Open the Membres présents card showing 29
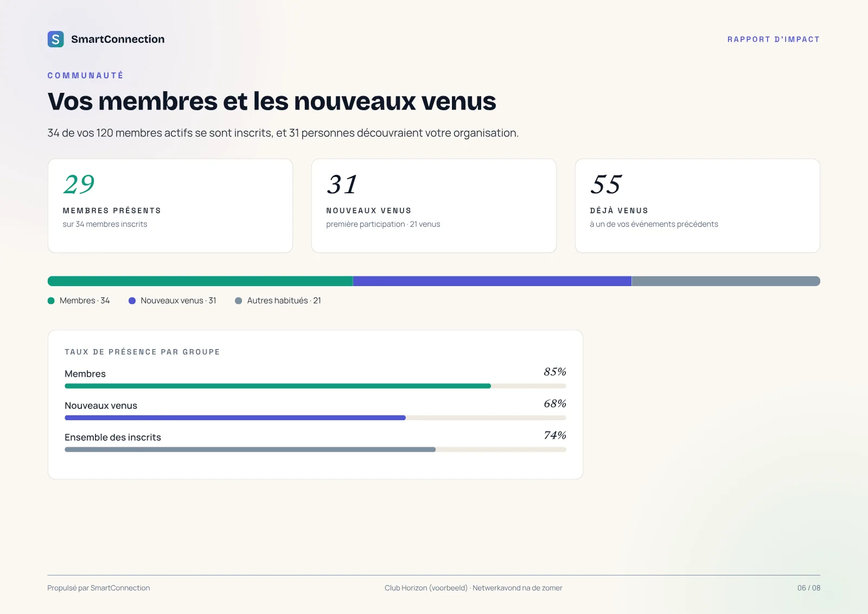 click(x=170, y=206)
